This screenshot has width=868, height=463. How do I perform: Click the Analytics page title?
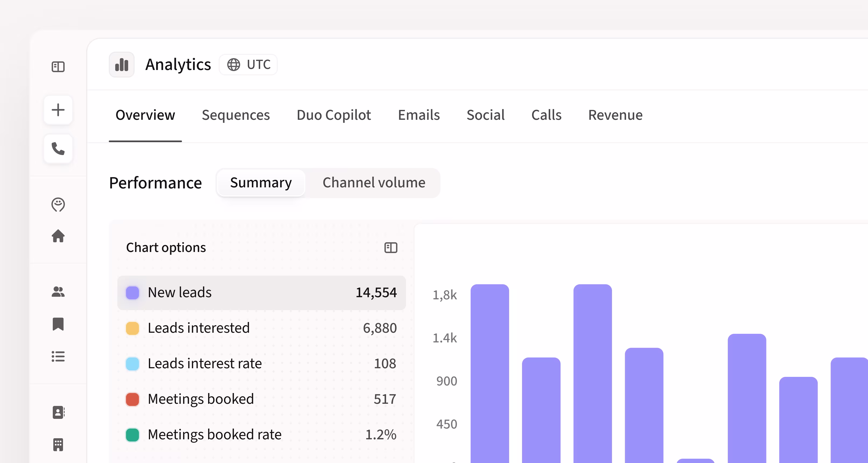(x=178, y=65)
